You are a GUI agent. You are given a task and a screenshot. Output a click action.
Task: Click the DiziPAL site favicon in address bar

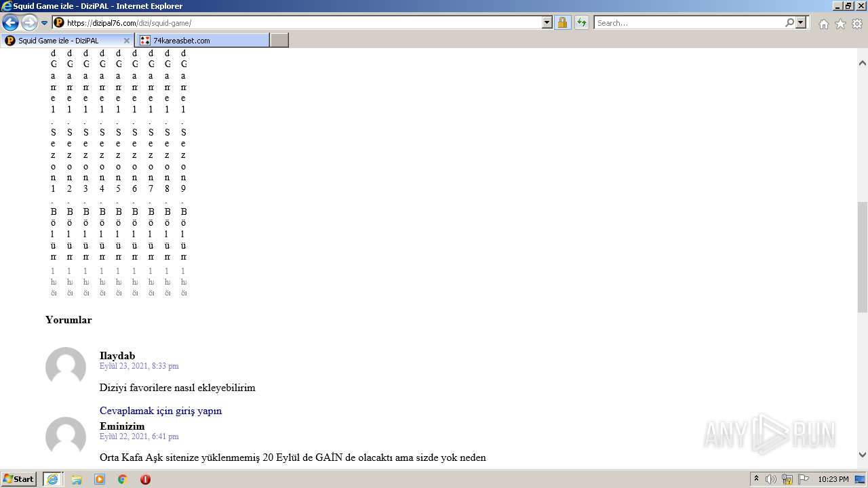(x=59, y=22)
